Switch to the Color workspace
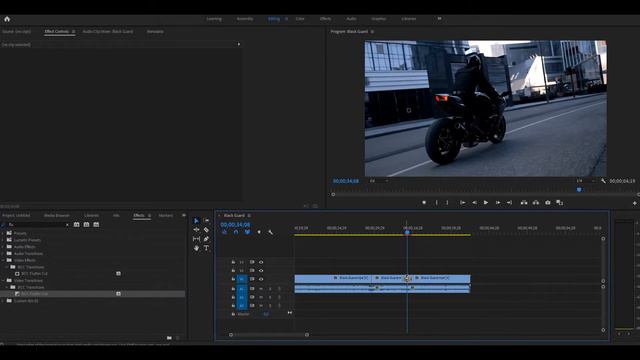 tap(300, 19)
